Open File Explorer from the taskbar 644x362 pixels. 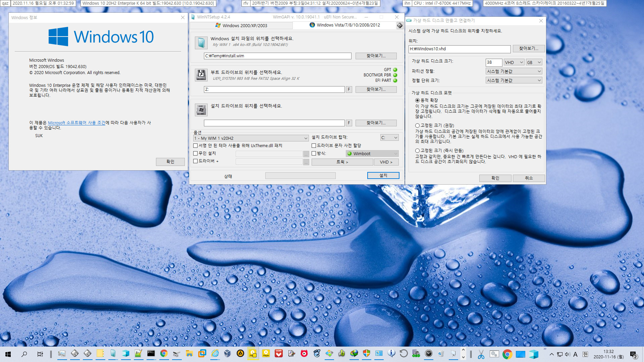point(189,353)
